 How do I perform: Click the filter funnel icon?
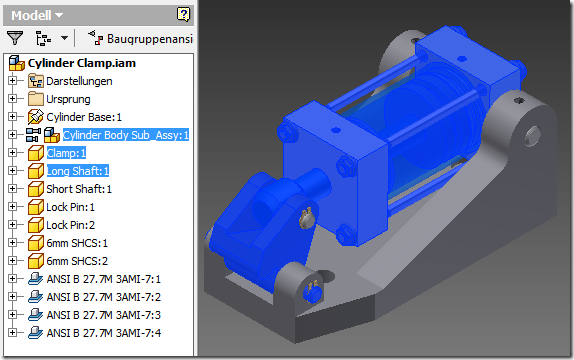[x=15, y=38]
